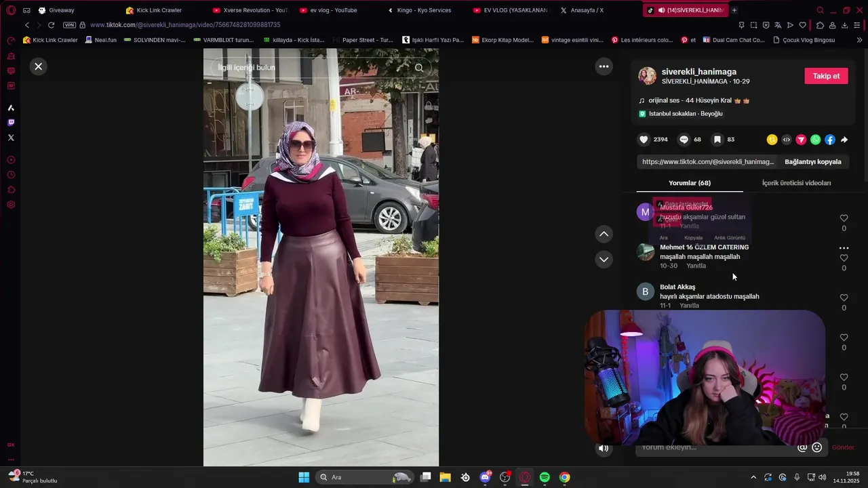Like the video with the heart icon
Image resolution: width=868 pixels, height=488 pixels.
644,140
